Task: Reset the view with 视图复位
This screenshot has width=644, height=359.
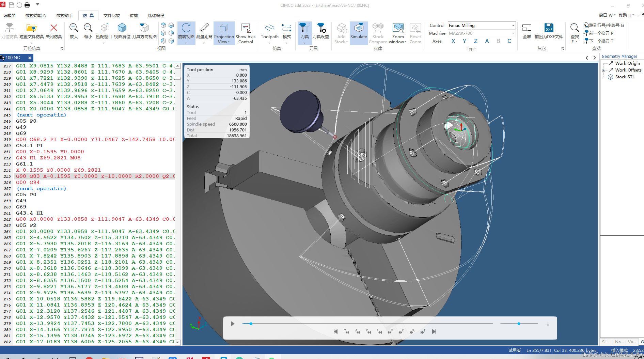Action: (122, 31)
